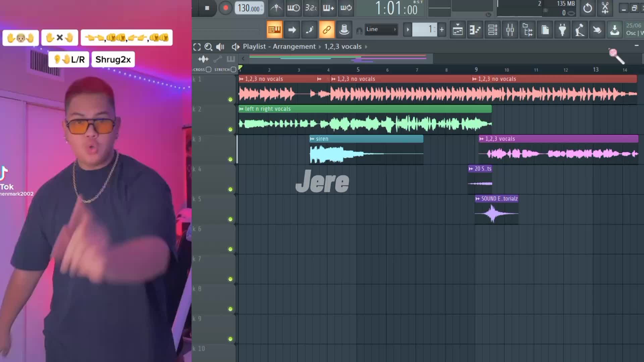Open the siren clip menu
Screen dimensions: 644x362
pyautogui.click(x=312, y=139)
